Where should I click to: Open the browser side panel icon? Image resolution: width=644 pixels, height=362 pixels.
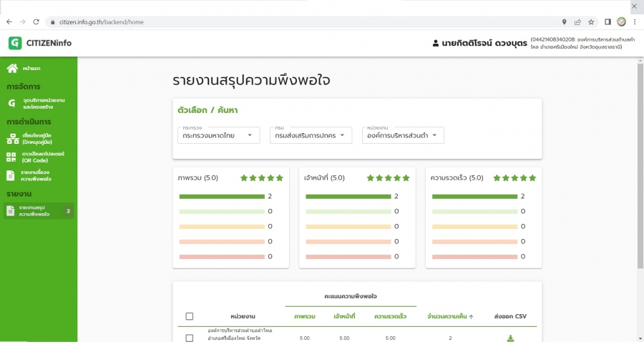[x=608, y=22]
